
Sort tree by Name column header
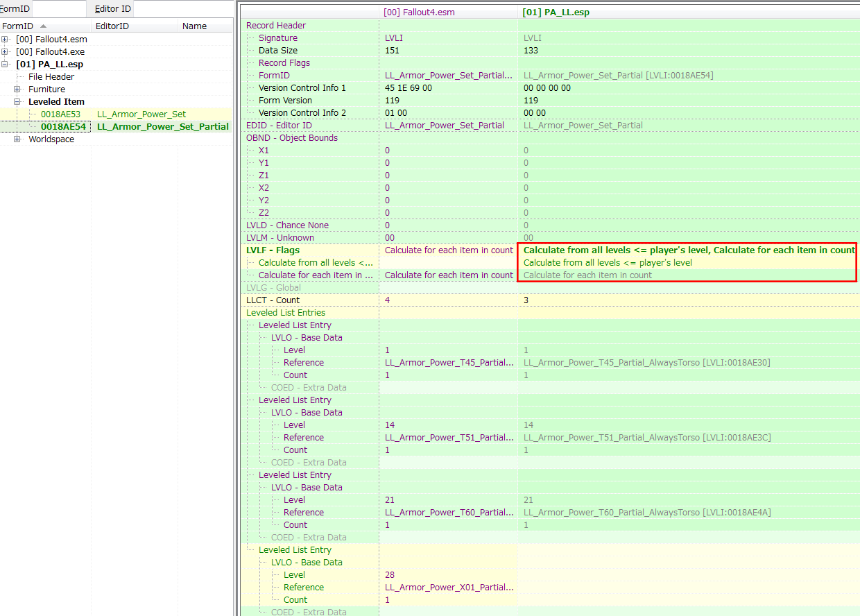[205, 26]
